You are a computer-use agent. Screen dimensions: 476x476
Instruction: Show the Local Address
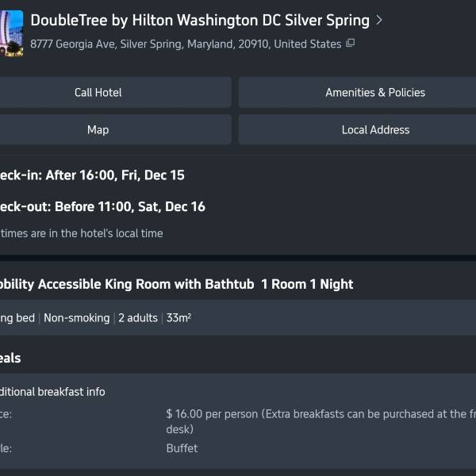(374, 130)
